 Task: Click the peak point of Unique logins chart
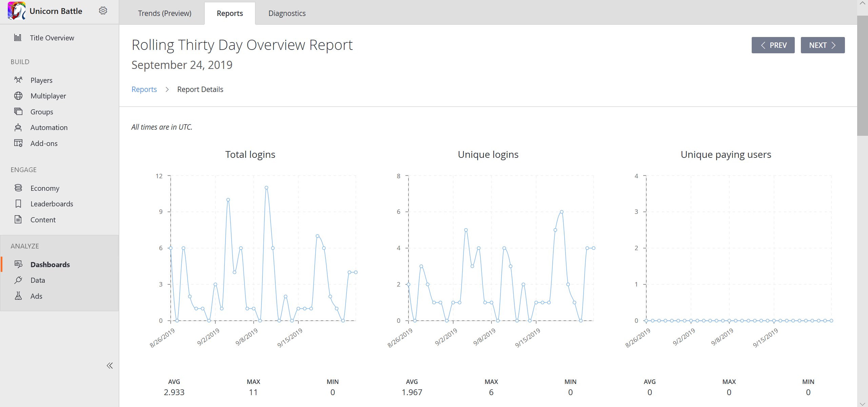(x=562, y=212)
